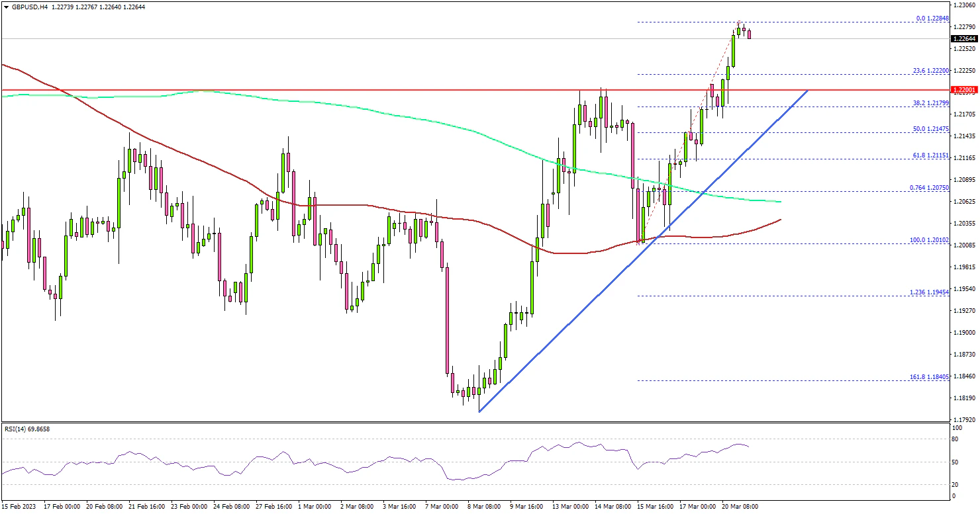Click the 1.236 Fibonacci extension label 1.19454
Screen dimensions: 980x514
pos(930,292)
